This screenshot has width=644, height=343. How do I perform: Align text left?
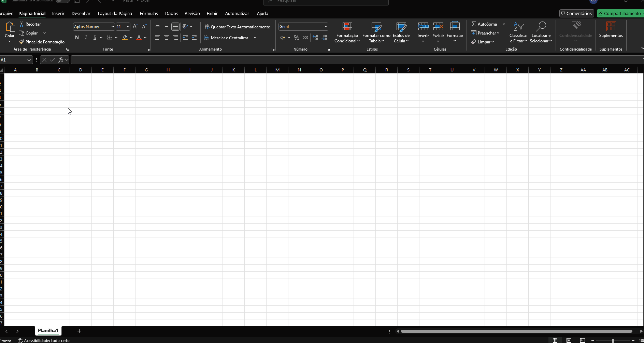157,38
